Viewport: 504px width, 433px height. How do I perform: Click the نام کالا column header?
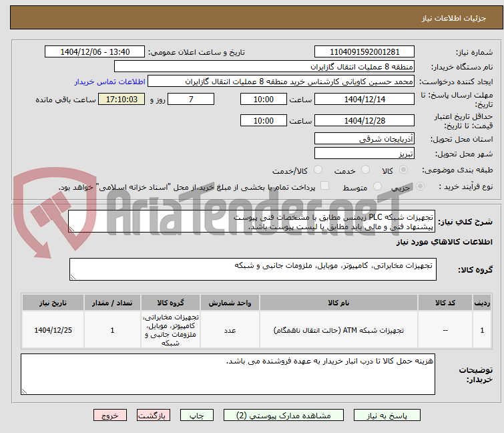[x=338, y=303]
